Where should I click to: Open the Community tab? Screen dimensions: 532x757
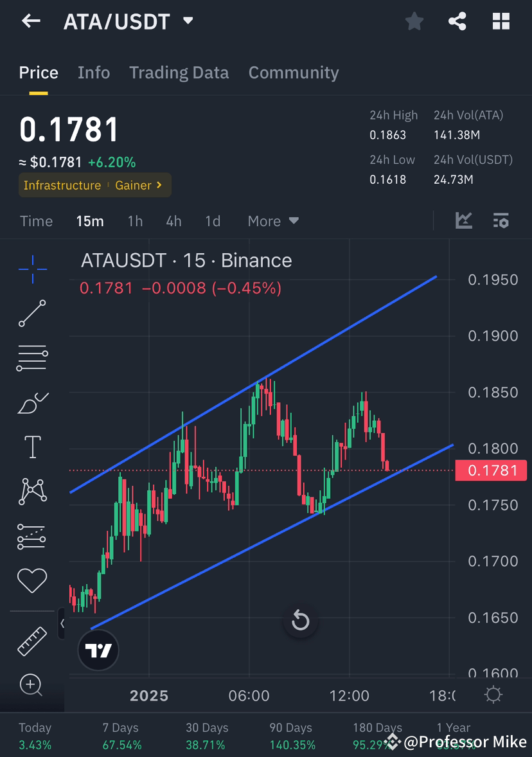[x=294, y=73]
